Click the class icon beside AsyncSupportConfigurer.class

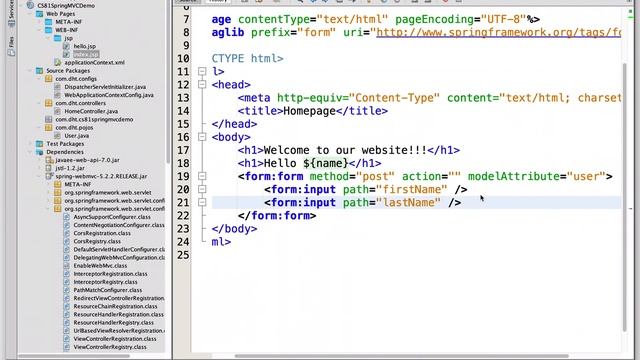[67, 217]
